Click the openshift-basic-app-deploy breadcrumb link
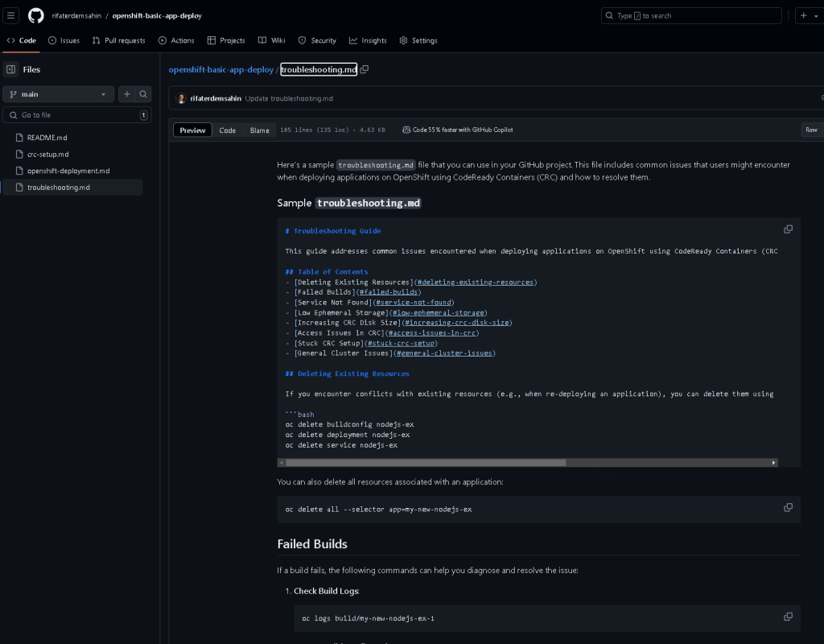 (x=221, y=69)
